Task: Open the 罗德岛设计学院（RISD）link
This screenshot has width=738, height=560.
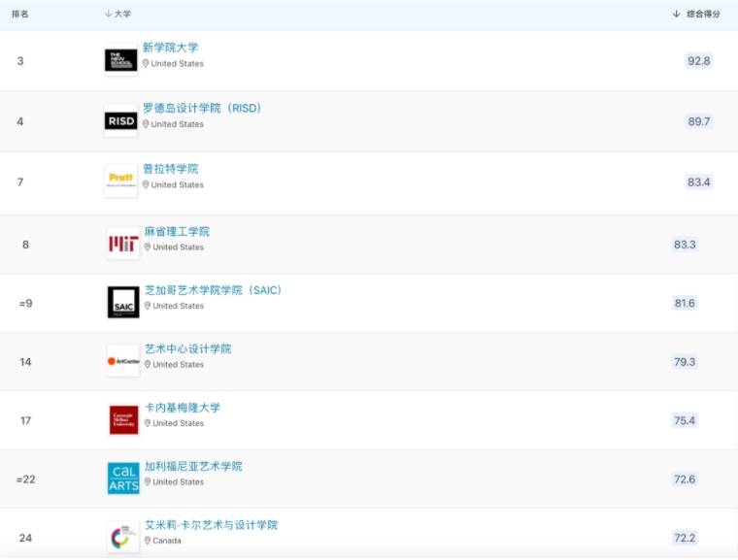Action: point(202,109)
